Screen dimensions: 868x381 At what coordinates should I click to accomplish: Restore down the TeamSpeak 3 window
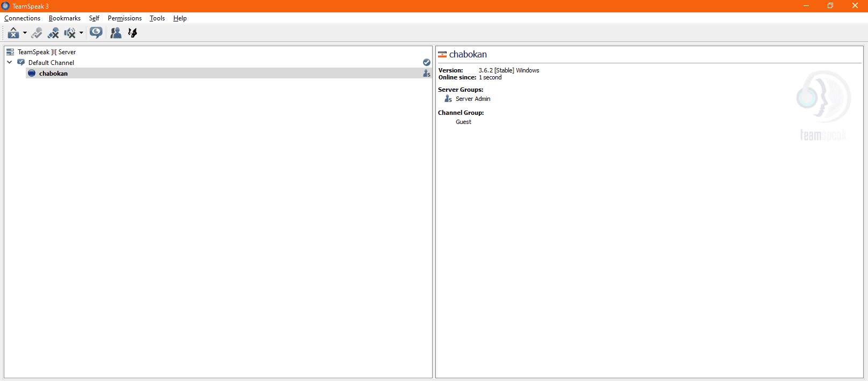[830, 6]
